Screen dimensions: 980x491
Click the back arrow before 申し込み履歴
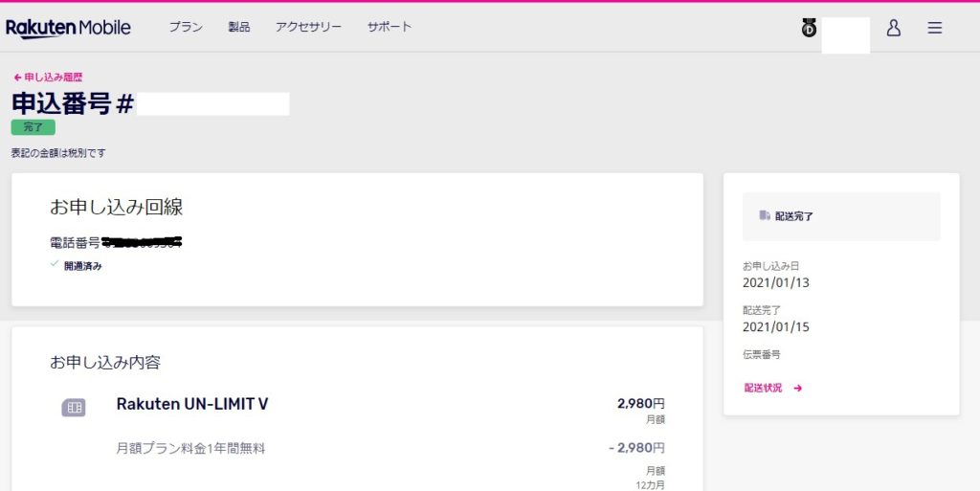click(17, 78)
